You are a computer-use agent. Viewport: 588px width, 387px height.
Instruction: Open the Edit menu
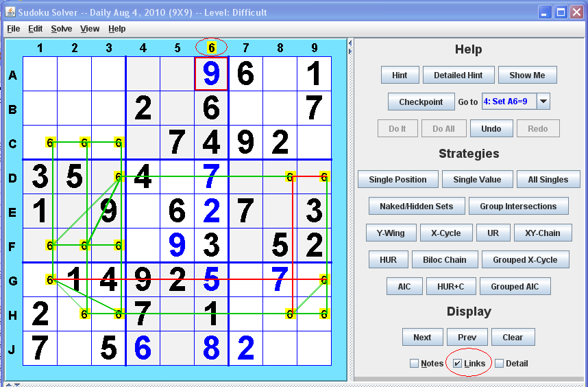click(x=35, y=29)
